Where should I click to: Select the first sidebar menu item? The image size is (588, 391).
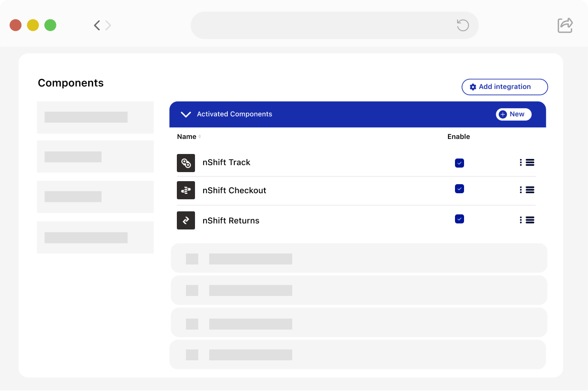95,117
